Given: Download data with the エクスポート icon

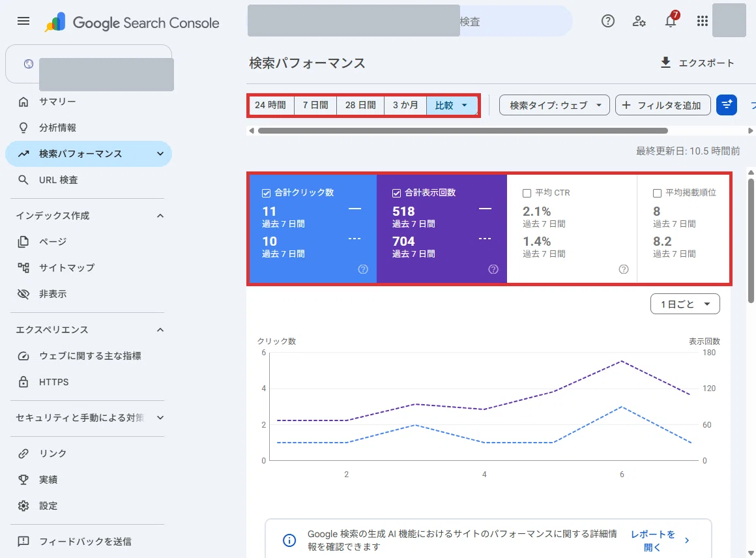Looking at the screenshot, I should (x=665, y=63).
